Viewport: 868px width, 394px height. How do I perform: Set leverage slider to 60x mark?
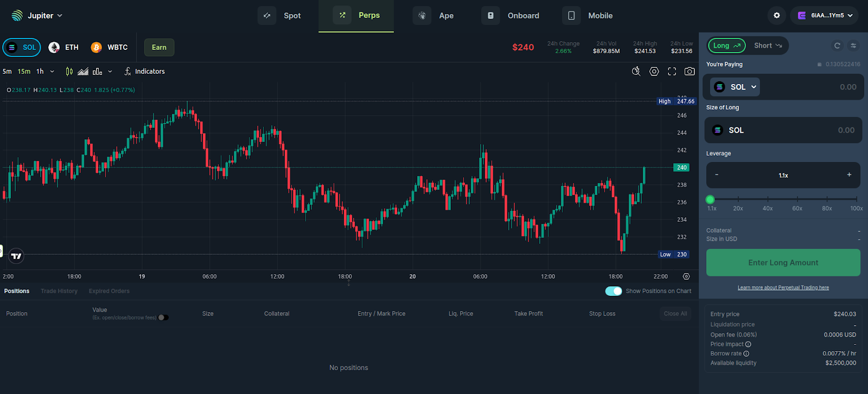(x=797, y=199)
